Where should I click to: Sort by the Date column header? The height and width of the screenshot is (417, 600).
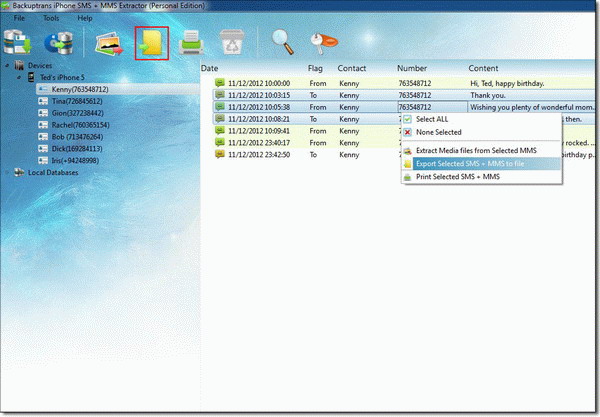tap(210, 68)
